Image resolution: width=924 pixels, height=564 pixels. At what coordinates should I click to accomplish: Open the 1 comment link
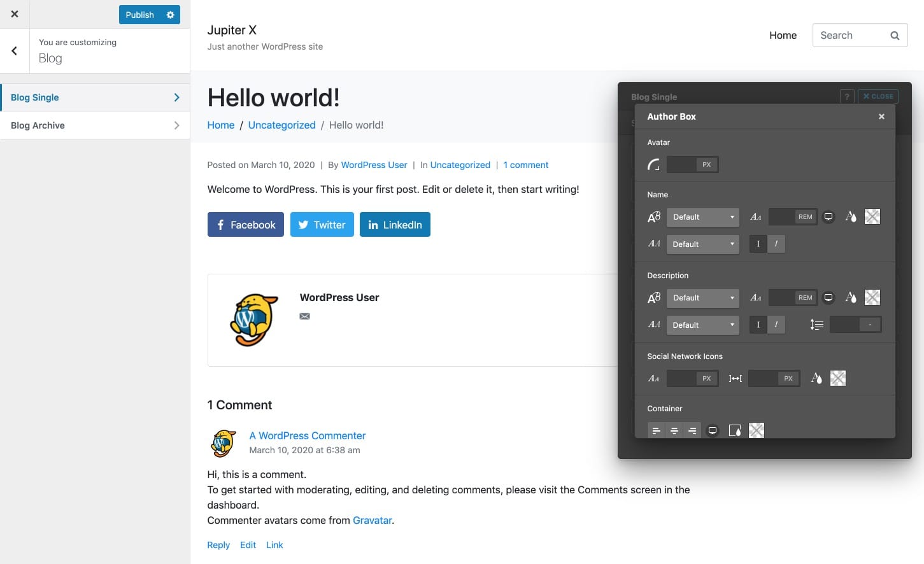[526, 165]
